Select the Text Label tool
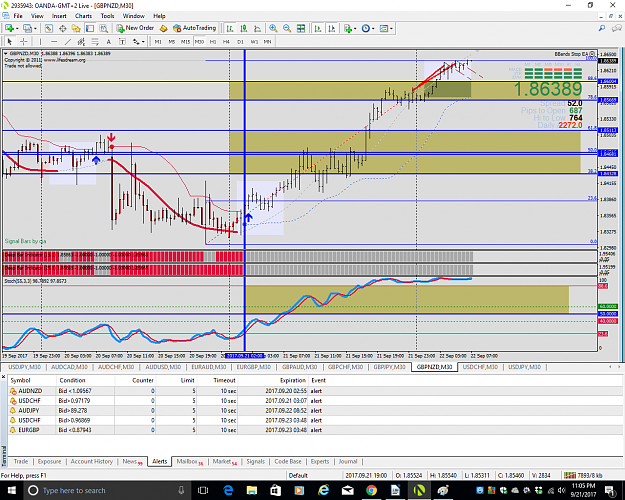The height and width of the screenshot is (500, 625). (122, 41)
